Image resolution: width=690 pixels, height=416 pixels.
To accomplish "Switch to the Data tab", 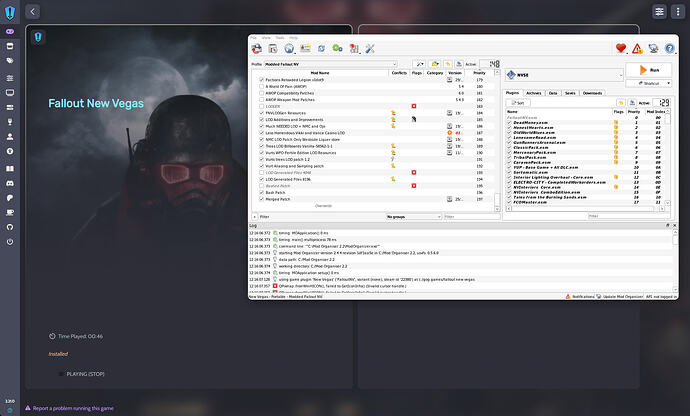I will point(553,93).
